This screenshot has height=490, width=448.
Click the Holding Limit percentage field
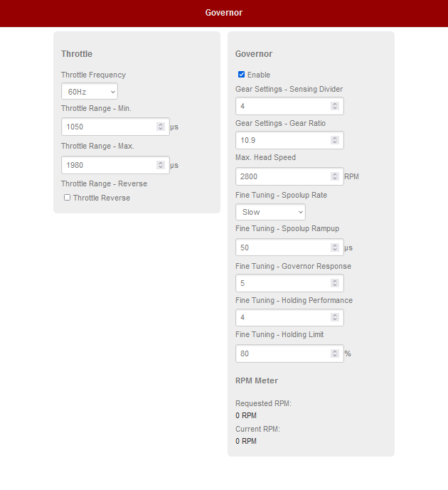pos(282,353)
